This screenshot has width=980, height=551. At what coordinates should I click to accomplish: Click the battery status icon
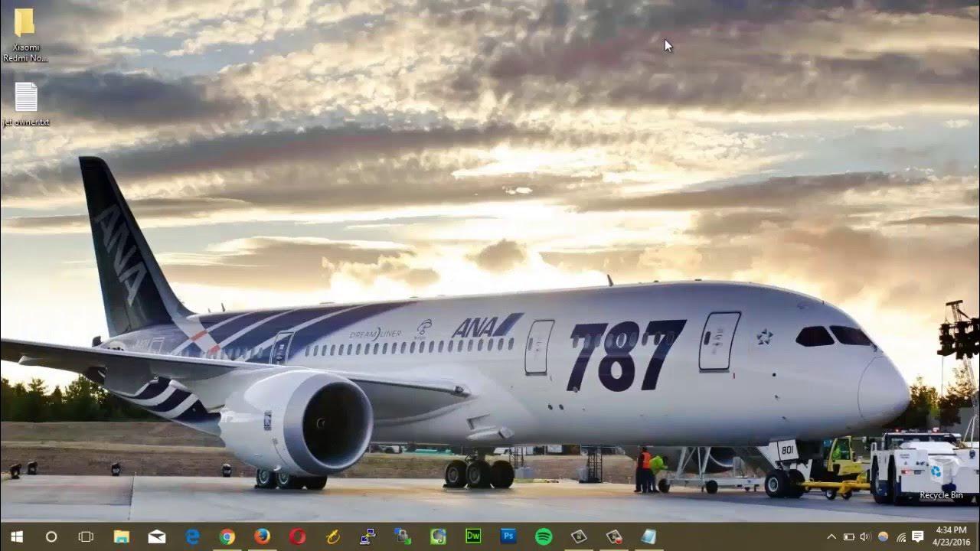coord(848,536)
